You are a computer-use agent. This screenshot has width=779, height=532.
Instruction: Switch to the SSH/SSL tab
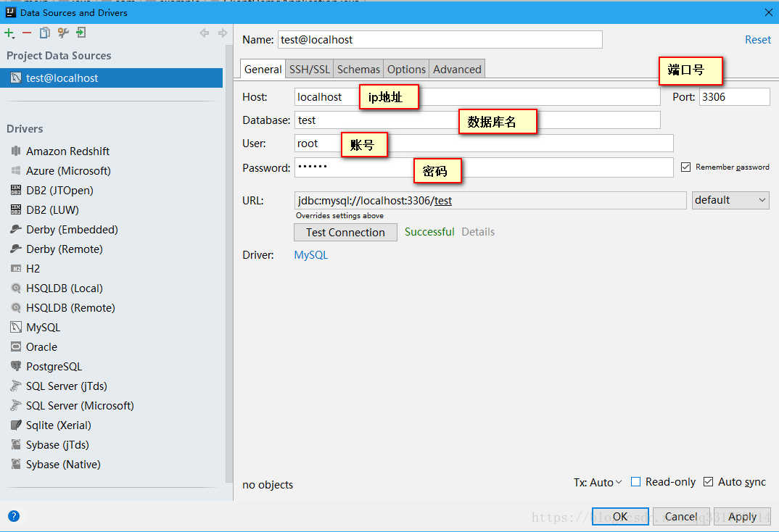pyautogui.click(x=310, y=69)
